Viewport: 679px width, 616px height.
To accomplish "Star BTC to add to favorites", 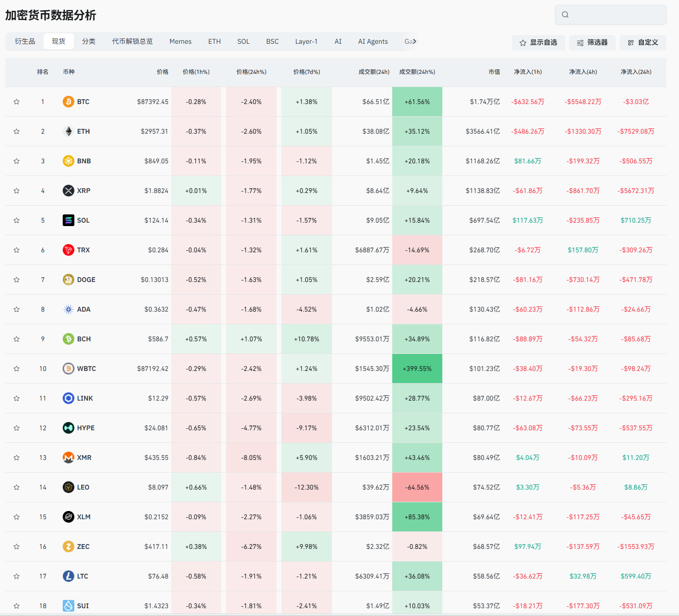I will point(17,102).
